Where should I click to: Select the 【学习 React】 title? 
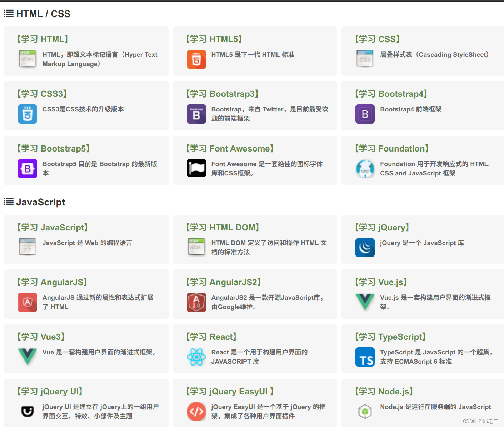211,337
